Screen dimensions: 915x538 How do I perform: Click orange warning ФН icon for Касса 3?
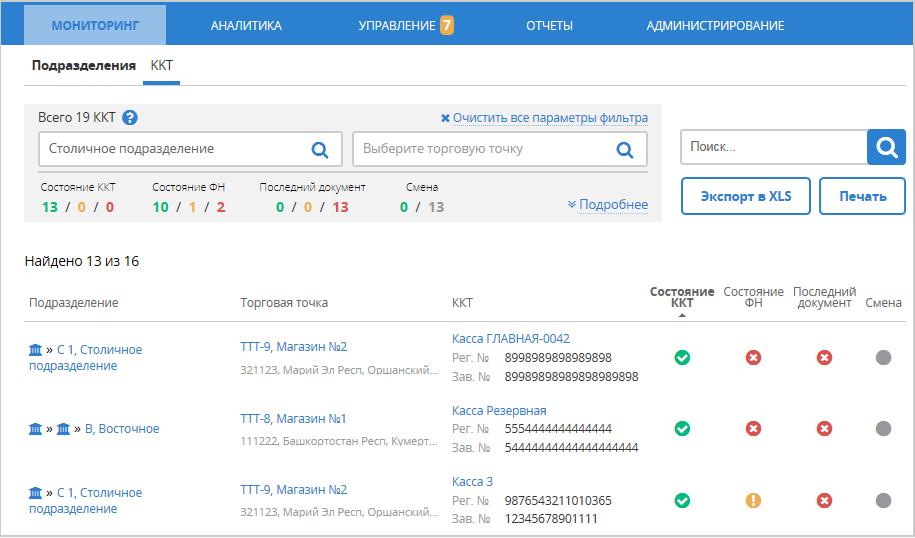click(x=753, y=500)
